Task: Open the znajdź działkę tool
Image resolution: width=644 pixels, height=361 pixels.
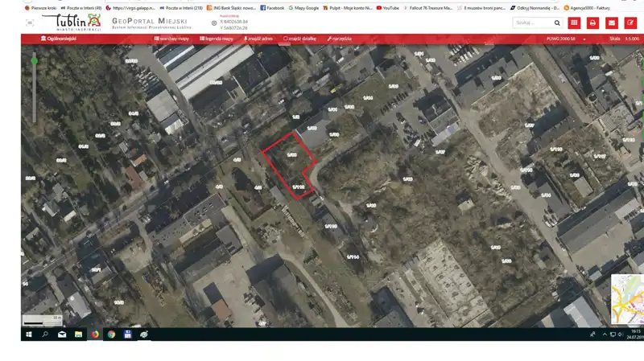Action: pyautogui.click(x=299, y=39)
